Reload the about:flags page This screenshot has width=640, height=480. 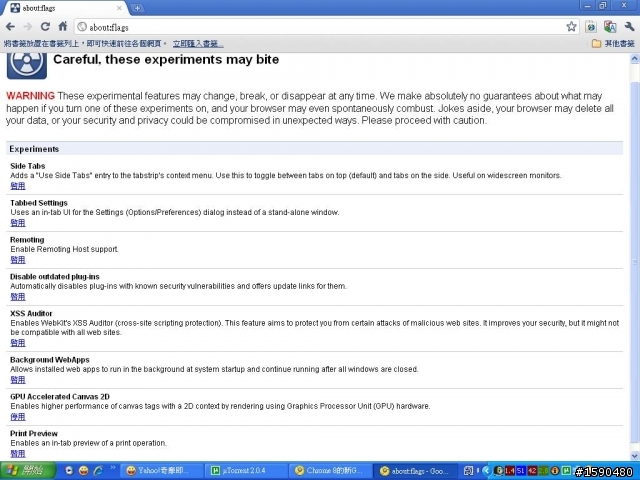pyautogui.click(x=45, y=27)
